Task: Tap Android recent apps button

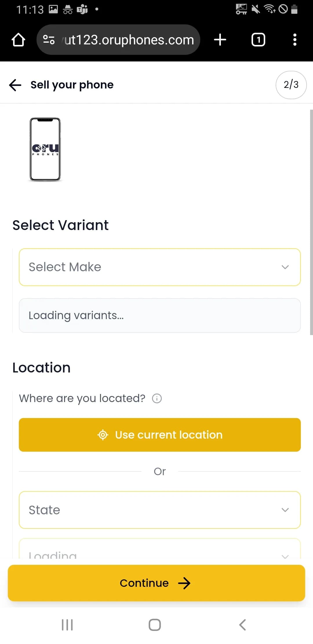Action: tap(67, 625)
